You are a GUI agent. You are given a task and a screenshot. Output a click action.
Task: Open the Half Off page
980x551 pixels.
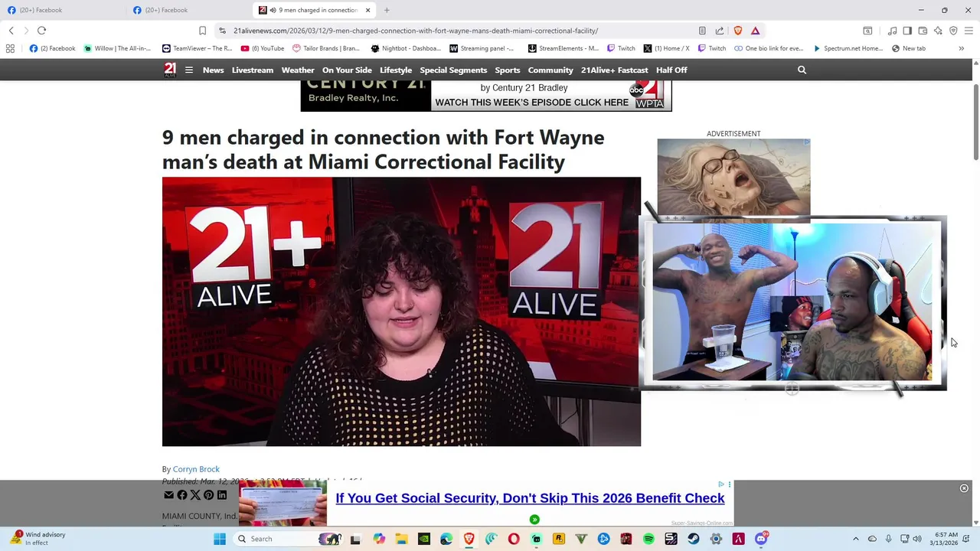(x=671, y=70)
